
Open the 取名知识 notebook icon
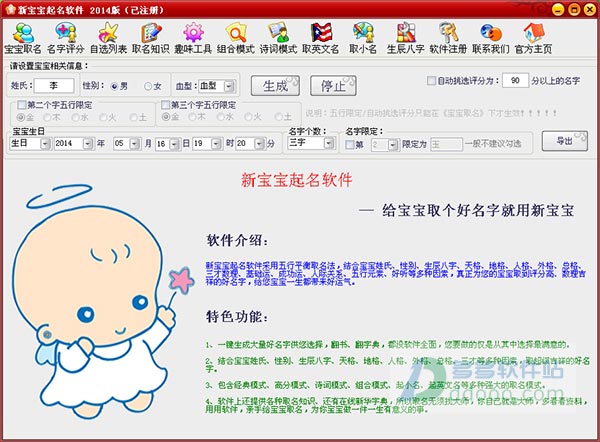(151, 38)
